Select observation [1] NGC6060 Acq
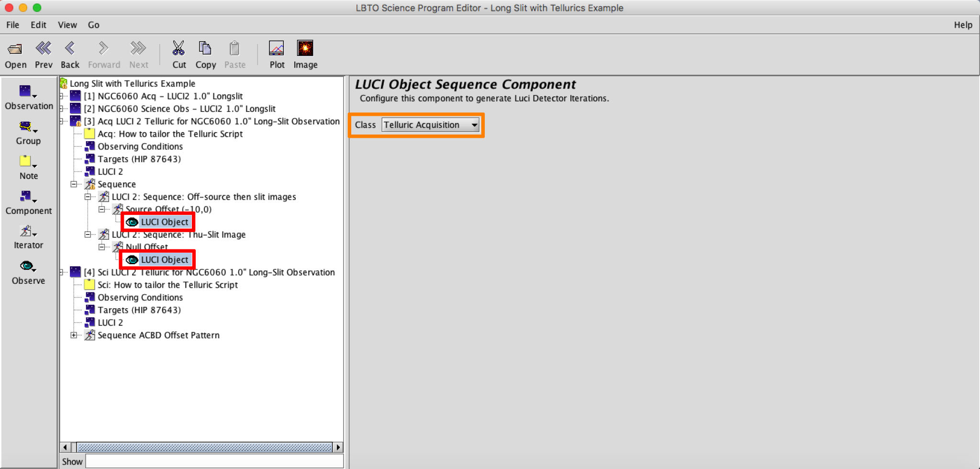980x469 pixels. point(163,96)
